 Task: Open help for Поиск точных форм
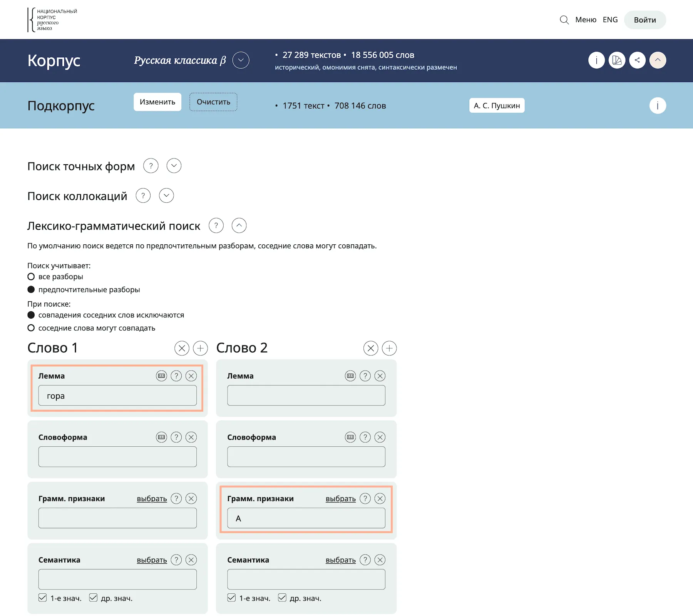[x=151, y=166]
